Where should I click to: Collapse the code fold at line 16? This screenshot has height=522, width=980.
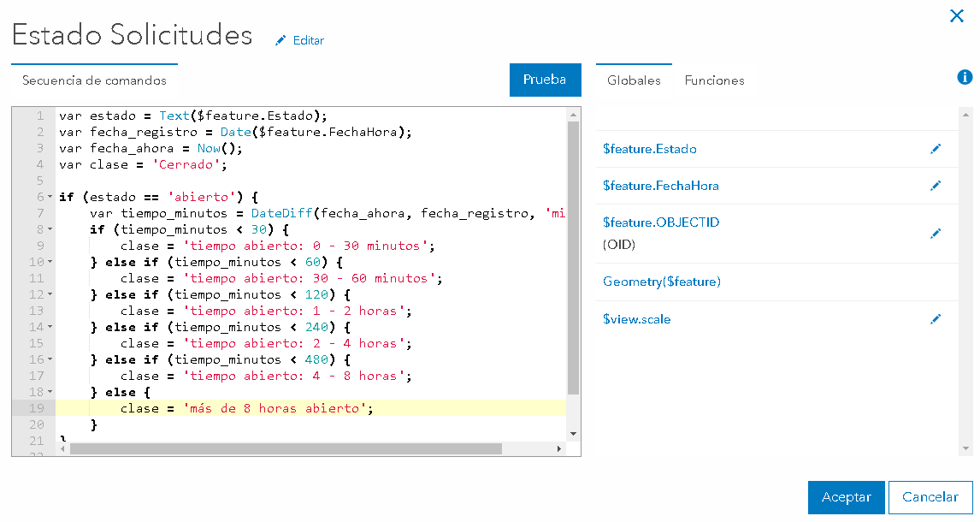point(50,359)
